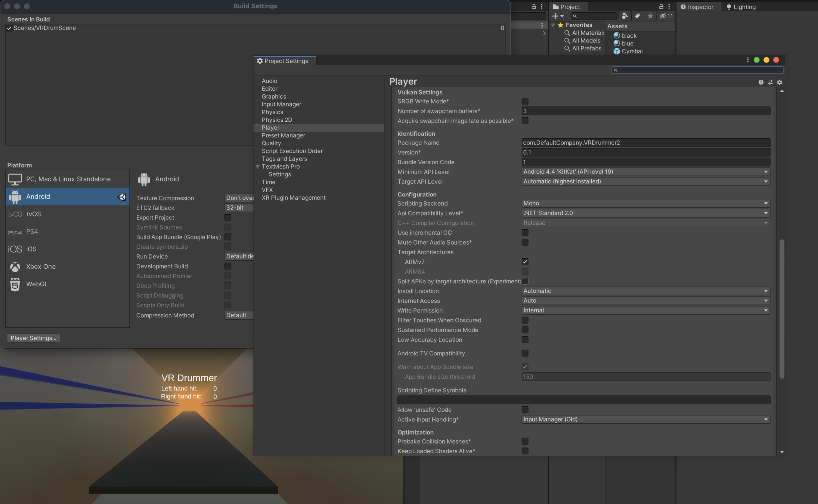Toggle hidden packages eye icon showing 11

pyautogui.click(x=666, y=16)
